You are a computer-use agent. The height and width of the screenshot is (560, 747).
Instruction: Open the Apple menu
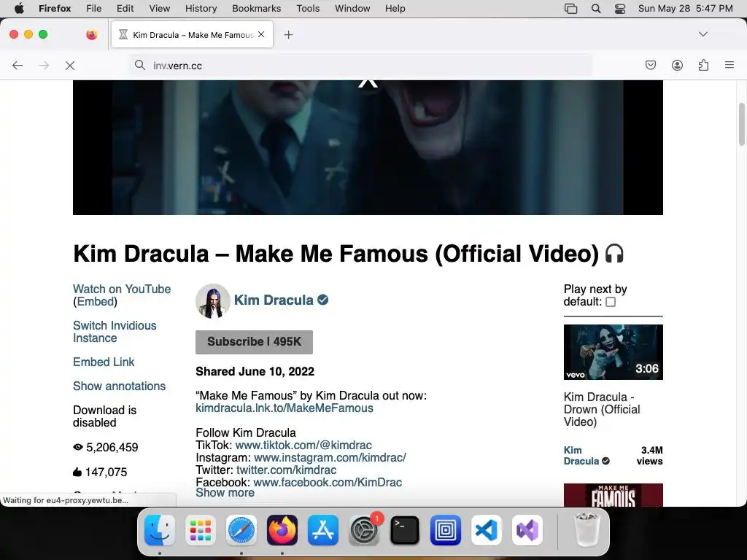click(x=19, y=9)
